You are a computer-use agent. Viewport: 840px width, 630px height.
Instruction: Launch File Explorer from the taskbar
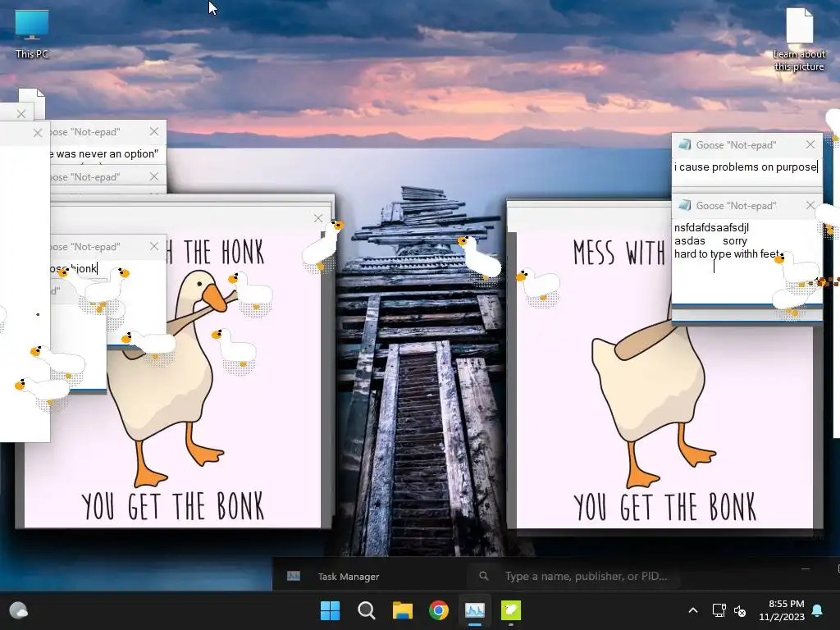402,610
